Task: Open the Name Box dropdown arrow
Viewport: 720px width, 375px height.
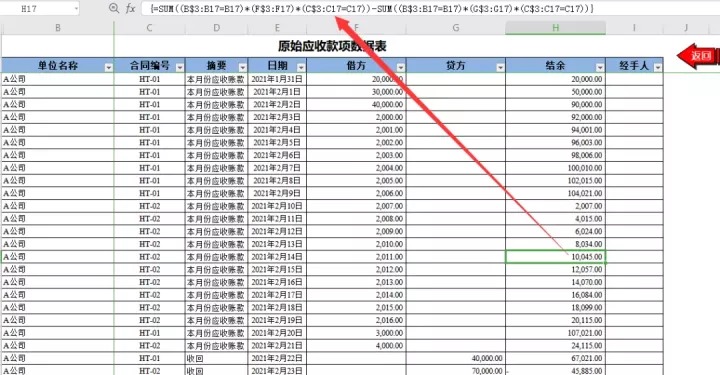Action: tap(75, 8)
